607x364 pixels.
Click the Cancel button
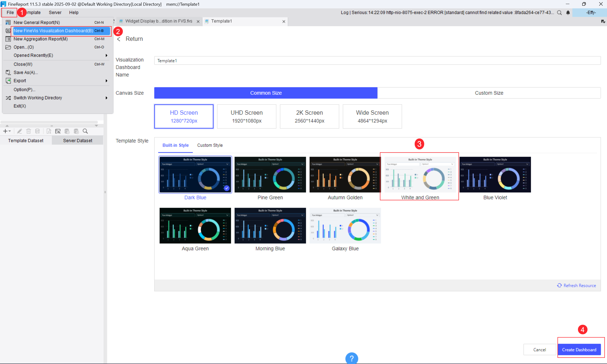tap(540, 350)
